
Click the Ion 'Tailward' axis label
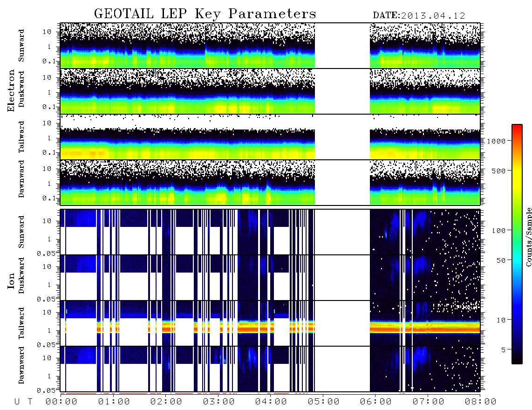coord(21,323)
